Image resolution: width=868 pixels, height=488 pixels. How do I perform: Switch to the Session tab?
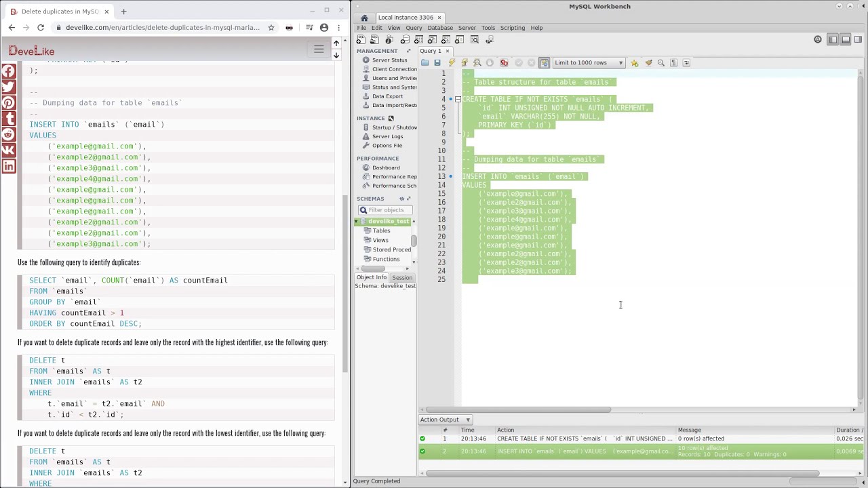(402, 278)
